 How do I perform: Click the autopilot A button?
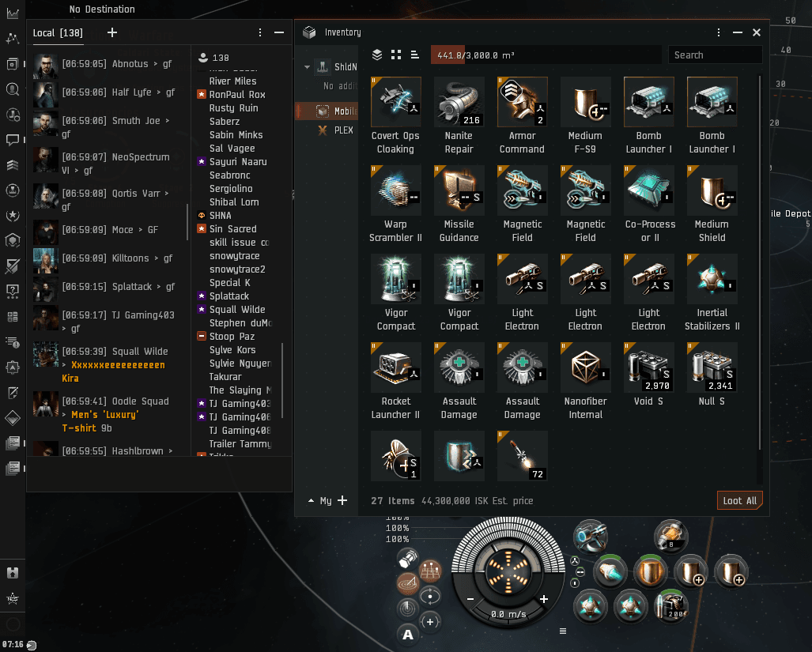pos(408,634)
